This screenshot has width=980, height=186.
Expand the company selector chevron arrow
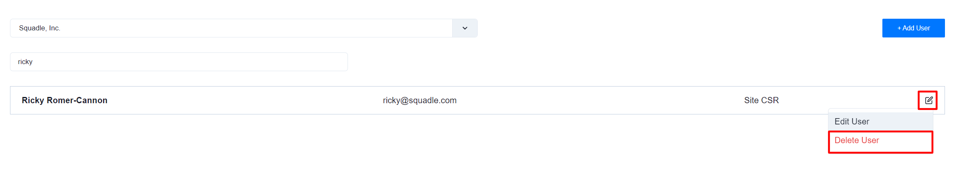pos(465,28)
